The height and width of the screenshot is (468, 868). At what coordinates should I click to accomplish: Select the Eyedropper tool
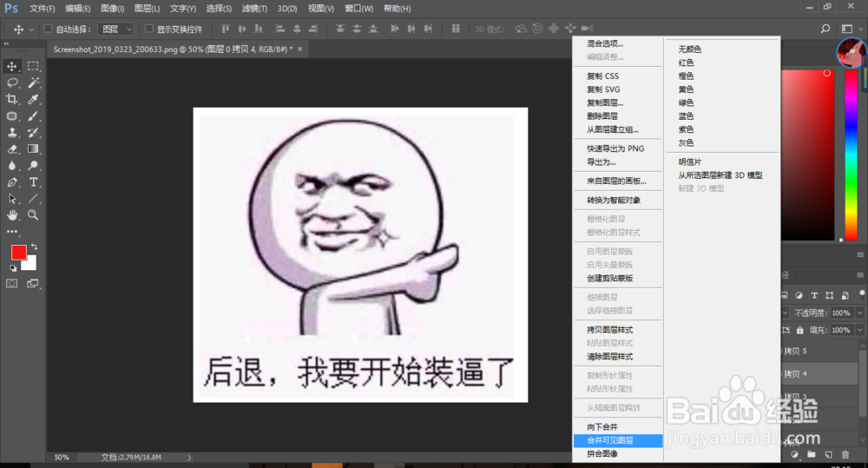(x=33, y=100)
